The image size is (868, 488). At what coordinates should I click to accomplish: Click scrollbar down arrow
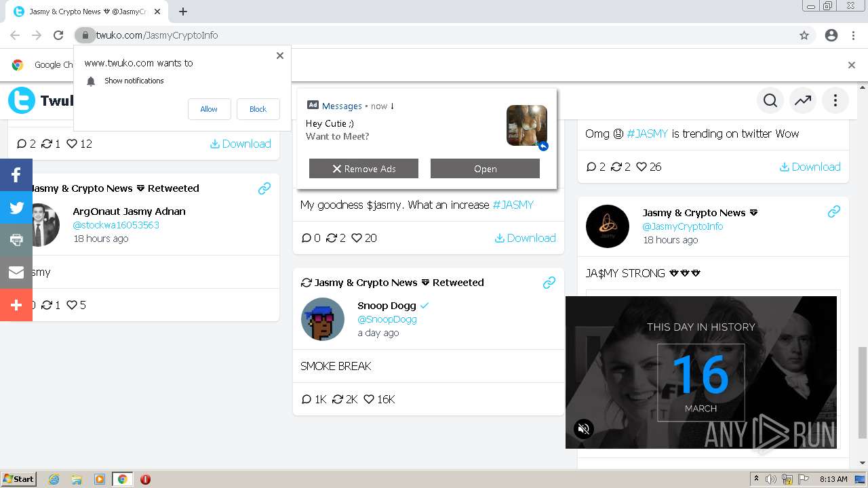[863, 463]
